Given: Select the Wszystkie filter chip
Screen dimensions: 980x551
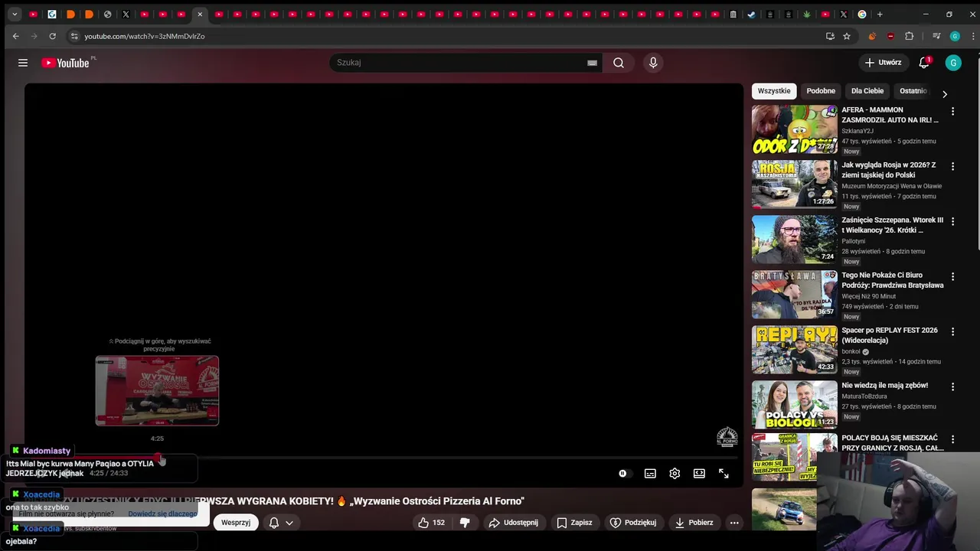Looking at the screenshot, I should pyautogui.click(x=774, y=91).
